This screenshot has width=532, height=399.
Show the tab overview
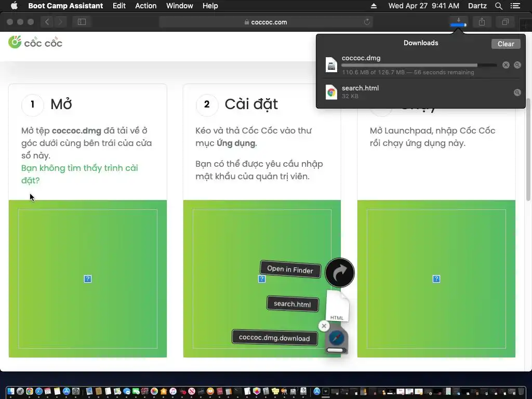[x=505, y=22]
